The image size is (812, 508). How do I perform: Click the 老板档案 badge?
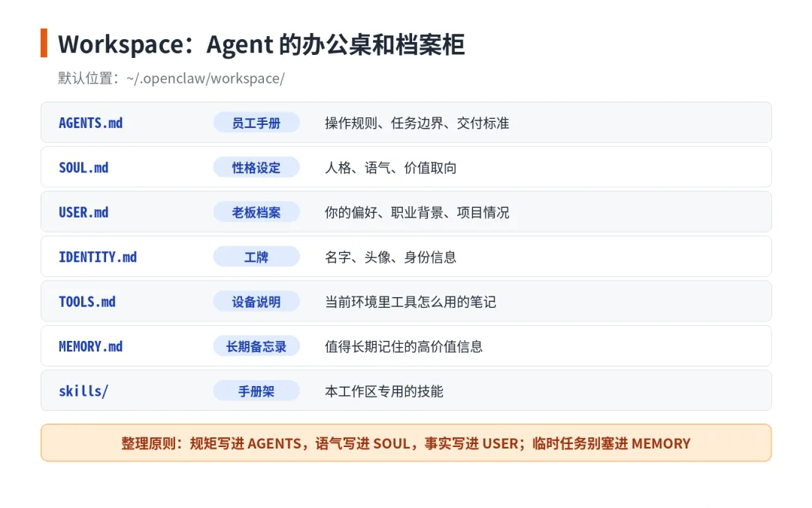pyautogui.click(x=256, y=212)
